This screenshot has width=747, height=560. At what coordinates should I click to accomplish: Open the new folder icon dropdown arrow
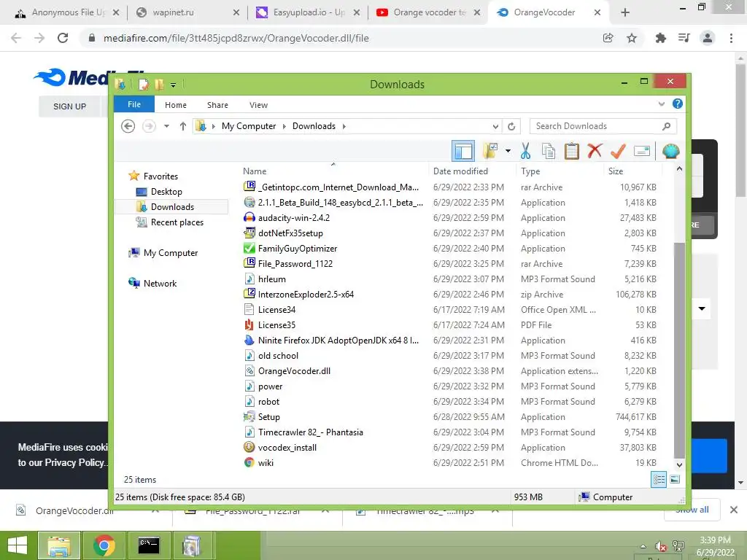click(x=508, y=152)
